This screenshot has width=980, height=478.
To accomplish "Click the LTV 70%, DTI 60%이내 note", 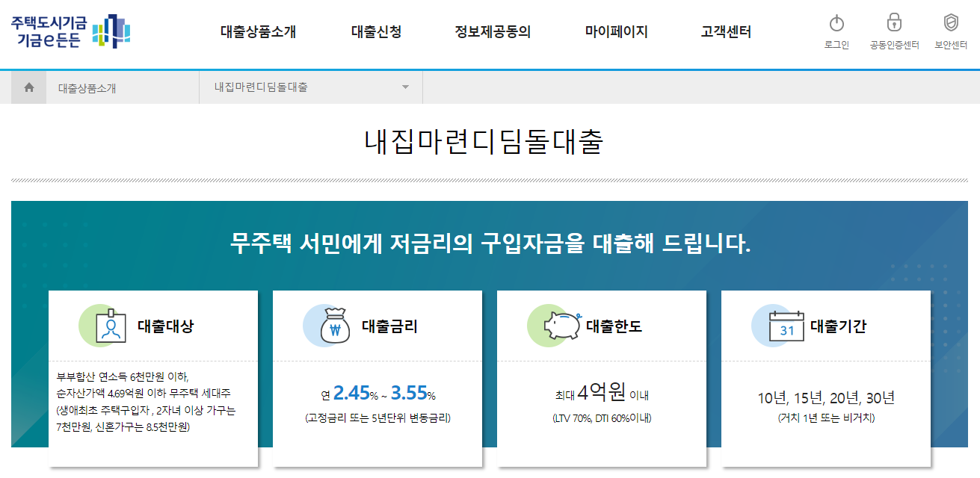I will click(x=602, y=418).
